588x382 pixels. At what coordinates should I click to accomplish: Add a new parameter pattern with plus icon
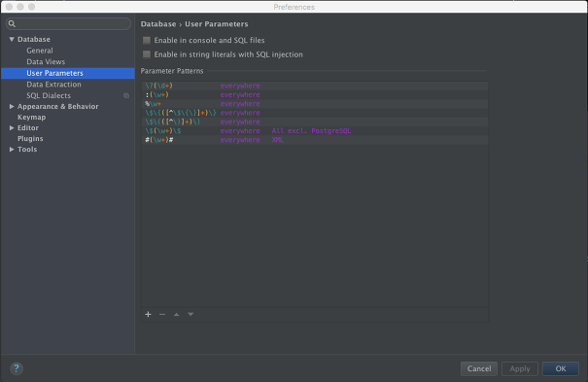pyautogui.click(x=148, y=314)
